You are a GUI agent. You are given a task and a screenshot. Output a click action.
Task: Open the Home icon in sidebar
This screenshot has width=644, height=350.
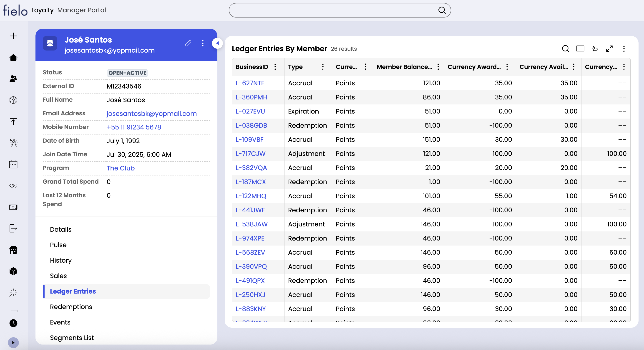tap(13, 58)
